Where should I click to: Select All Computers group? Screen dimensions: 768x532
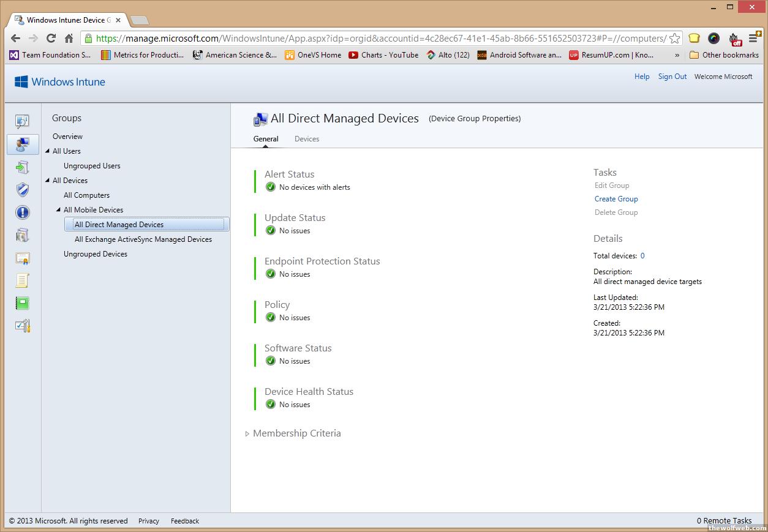pos(86,195)
